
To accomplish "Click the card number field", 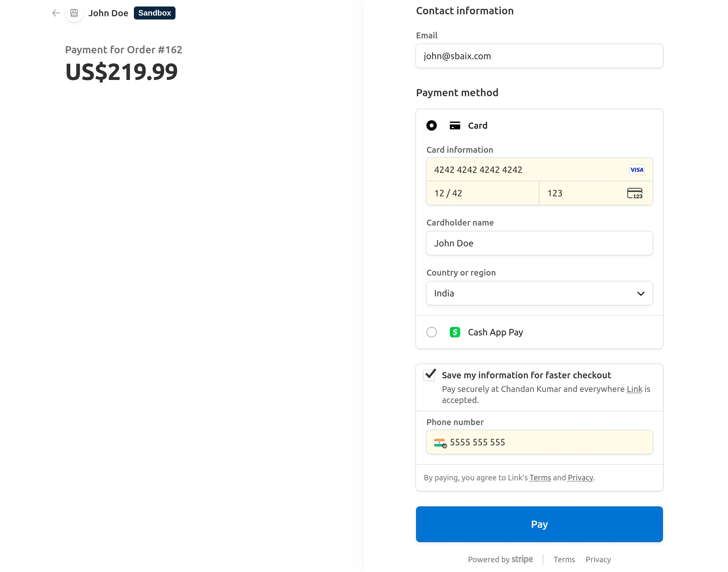I will (539, 170).
